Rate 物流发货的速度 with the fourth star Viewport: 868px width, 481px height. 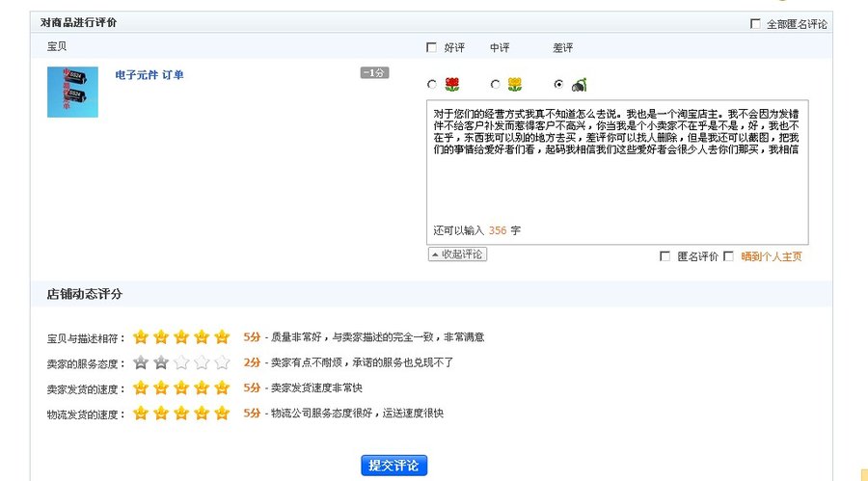coord(202,413)
